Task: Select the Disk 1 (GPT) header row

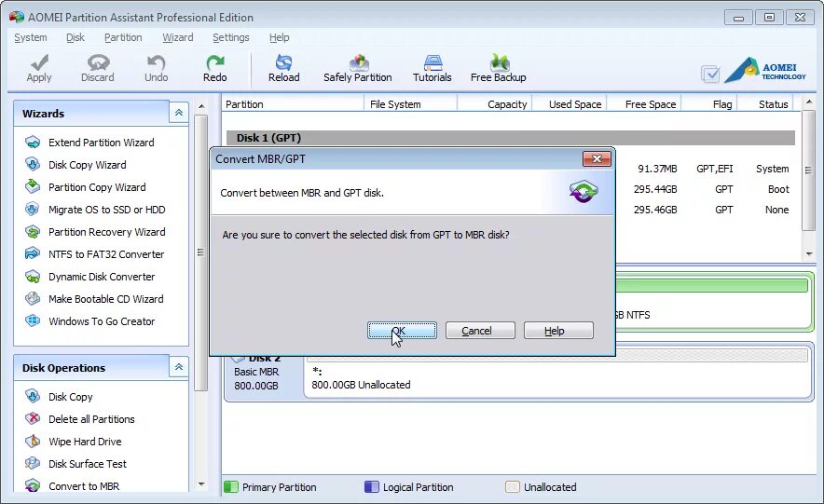Action: (x=510, y=138)
